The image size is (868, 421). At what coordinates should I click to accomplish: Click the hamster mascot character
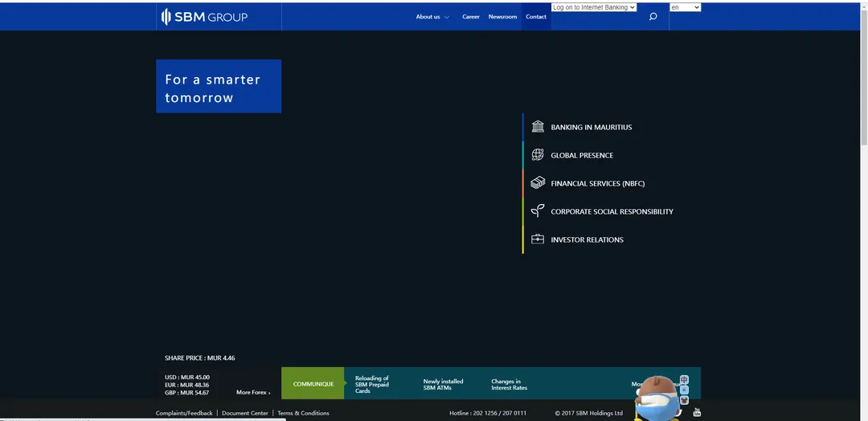coord(657,399)
